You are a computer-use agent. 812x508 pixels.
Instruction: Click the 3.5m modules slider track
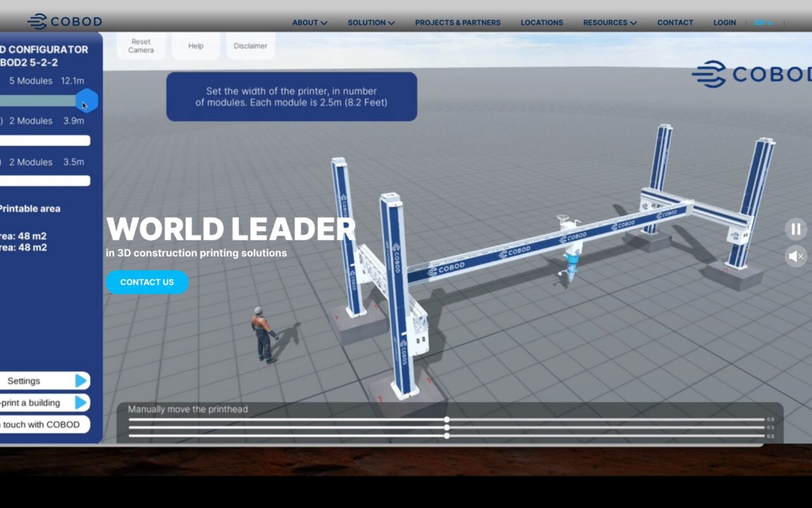(44, 181)
